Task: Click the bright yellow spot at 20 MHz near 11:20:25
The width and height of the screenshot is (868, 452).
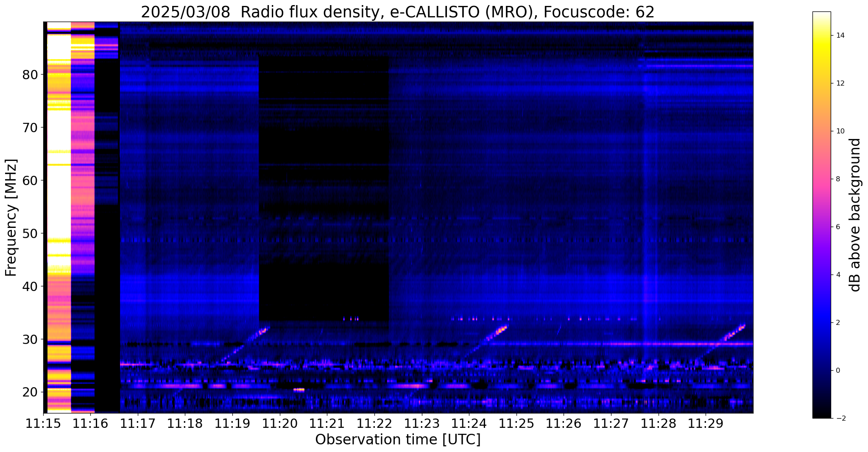Action: point(299,390)
